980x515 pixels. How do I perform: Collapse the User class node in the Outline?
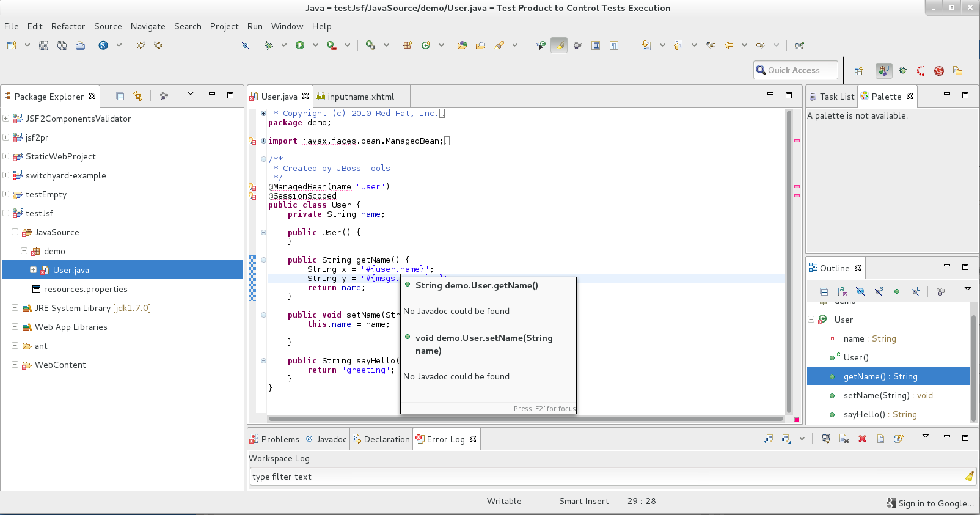(x=811, y=320)
